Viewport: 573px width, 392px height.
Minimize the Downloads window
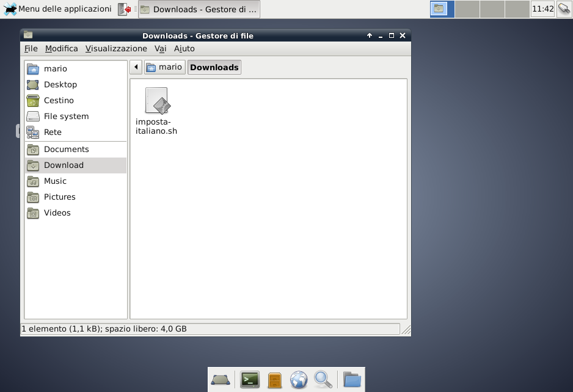click(381, 36)
